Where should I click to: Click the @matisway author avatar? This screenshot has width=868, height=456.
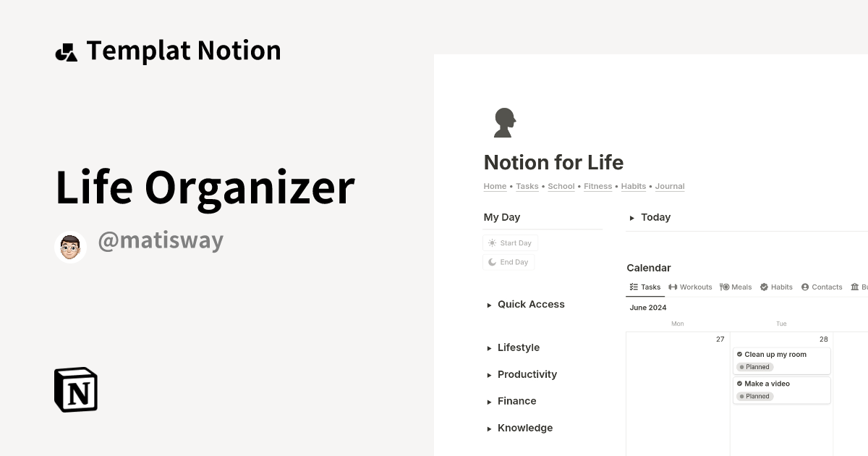click(x=69, y=246)
